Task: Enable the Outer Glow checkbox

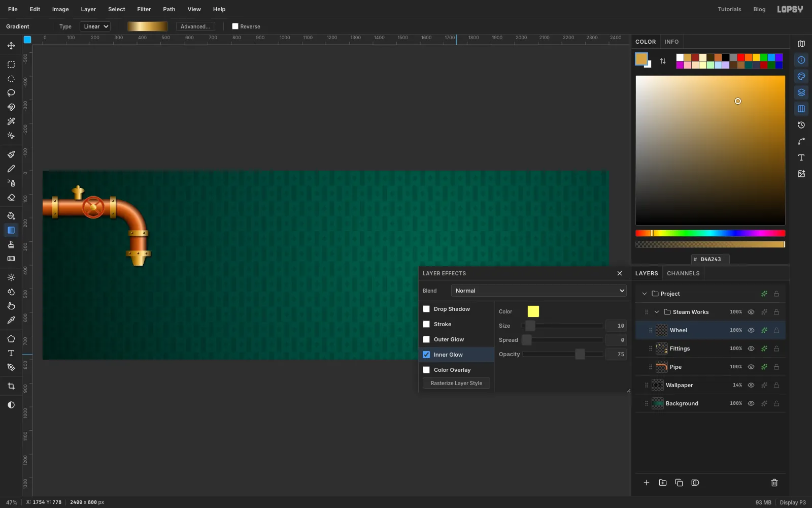Action: 426,339
